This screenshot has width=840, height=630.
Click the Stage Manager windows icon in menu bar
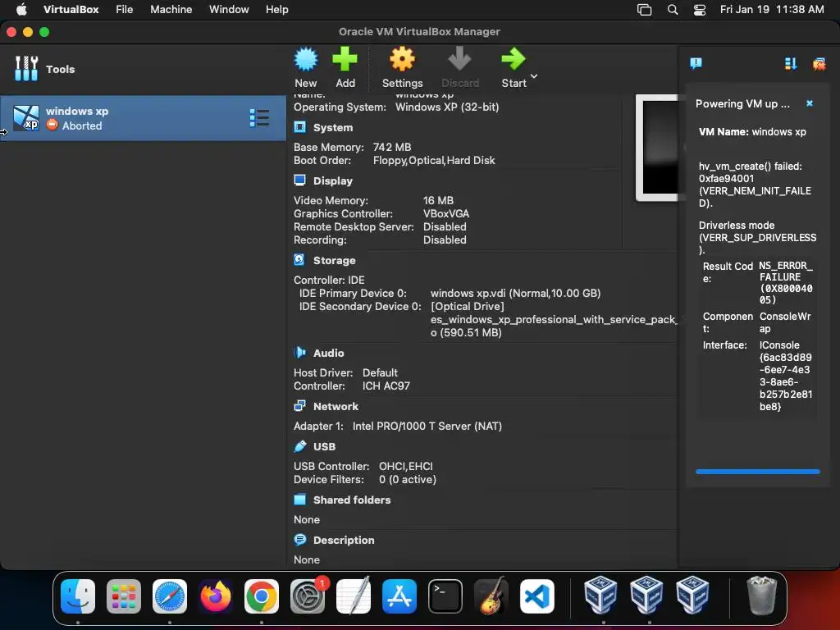click(x=644, y=10)
